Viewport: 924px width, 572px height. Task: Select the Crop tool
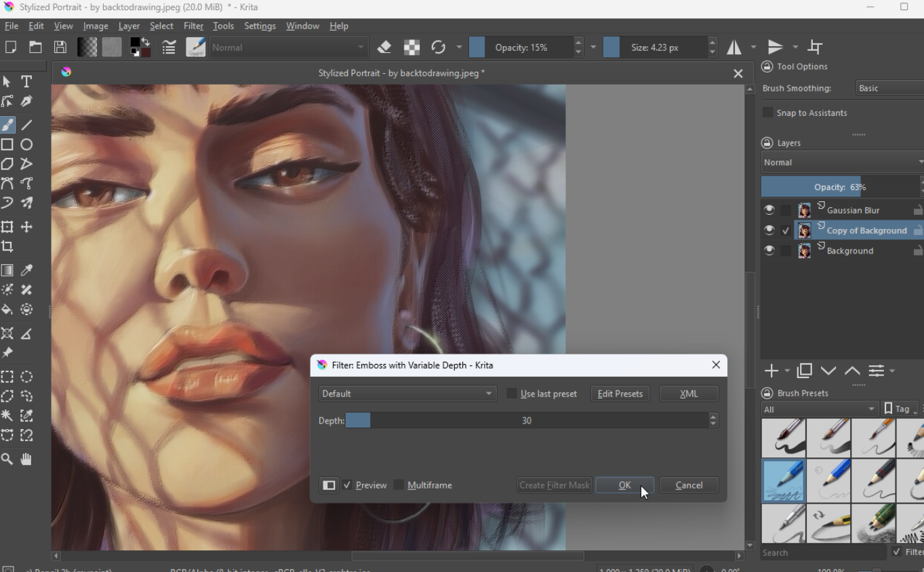tap(7, 247)
